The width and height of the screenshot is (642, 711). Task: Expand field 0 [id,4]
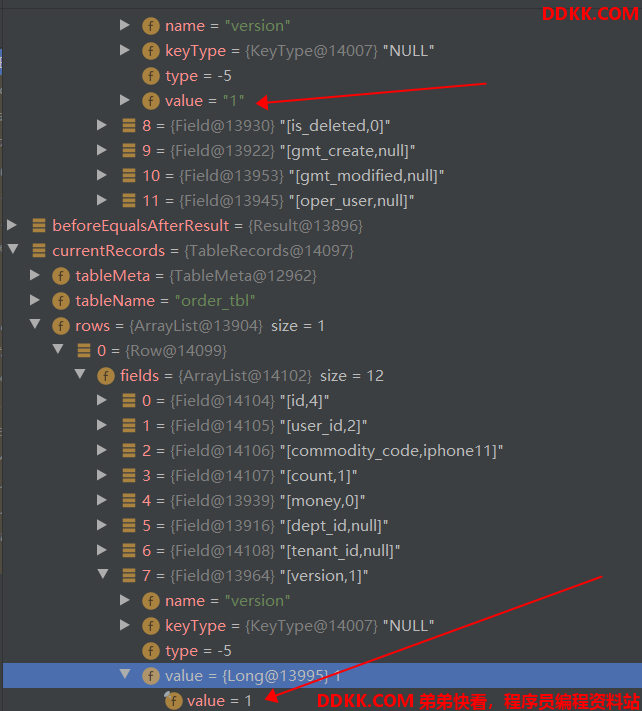click(102, 400)
